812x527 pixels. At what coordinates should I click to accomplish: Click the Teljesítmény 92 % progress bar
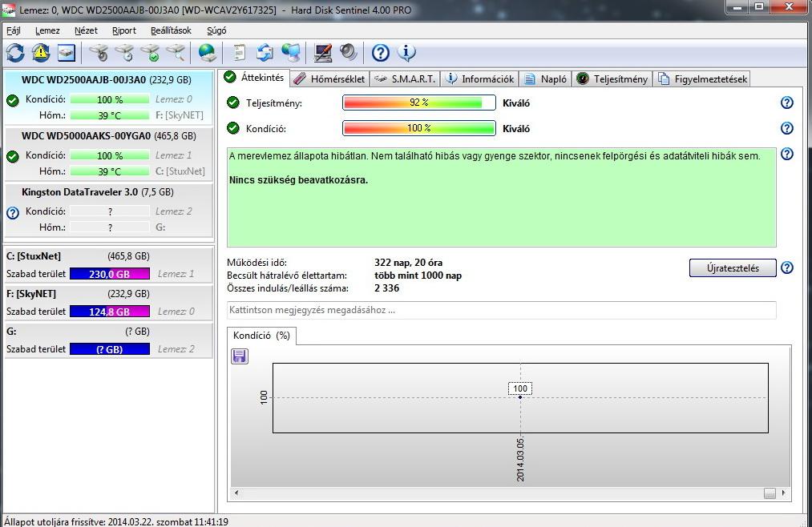(419, 103)
